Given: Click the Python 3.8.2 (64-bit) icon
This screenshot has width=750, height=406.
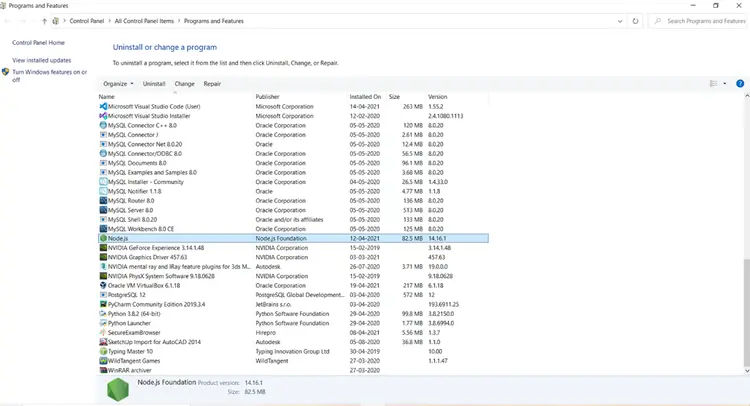Looking at the screenshot, I should pos(103,314).
